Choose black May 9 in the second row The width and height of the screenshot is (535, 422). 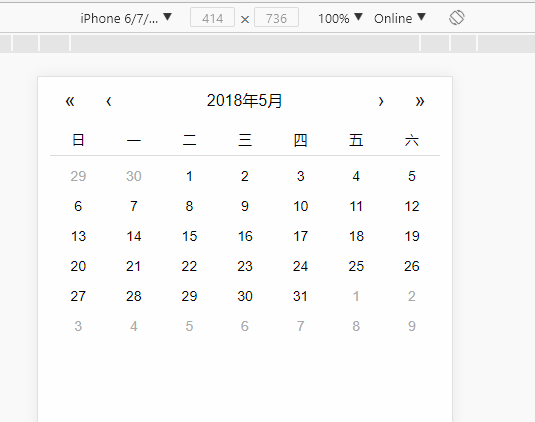[245, 206]
